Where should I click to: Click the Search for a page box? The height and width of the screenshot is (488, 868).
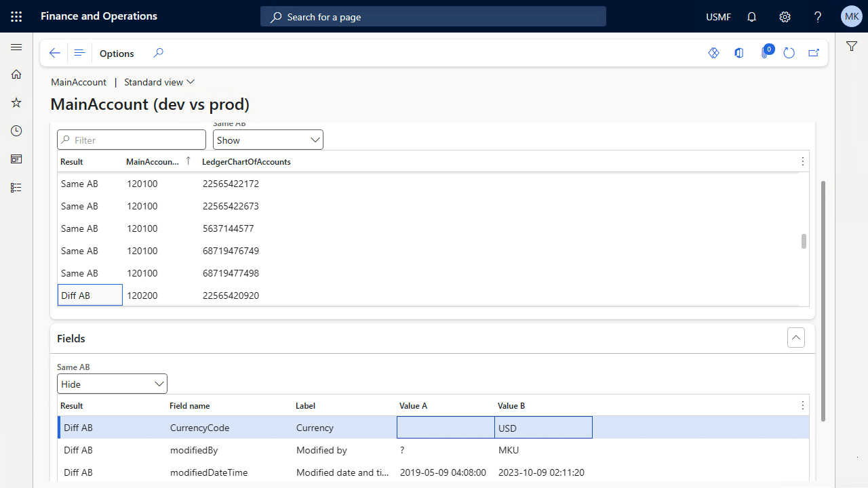(433, 17)
